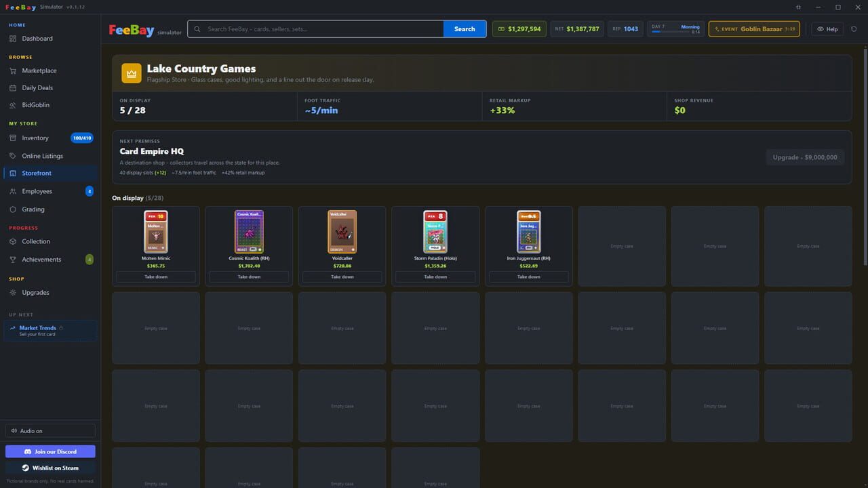Click the REP 1043 indicator

(x=625, y=29)
